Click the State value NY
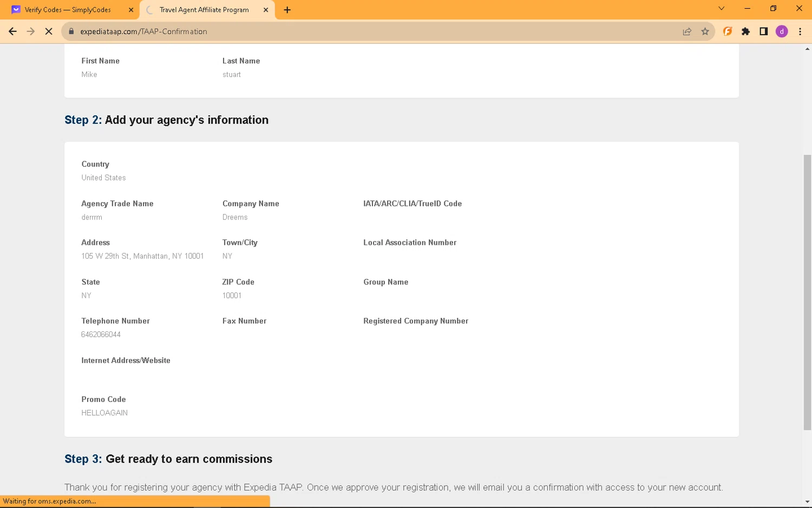Image resolution: width=812 pixels, height=508 pixels. click(x=86, y=296)
